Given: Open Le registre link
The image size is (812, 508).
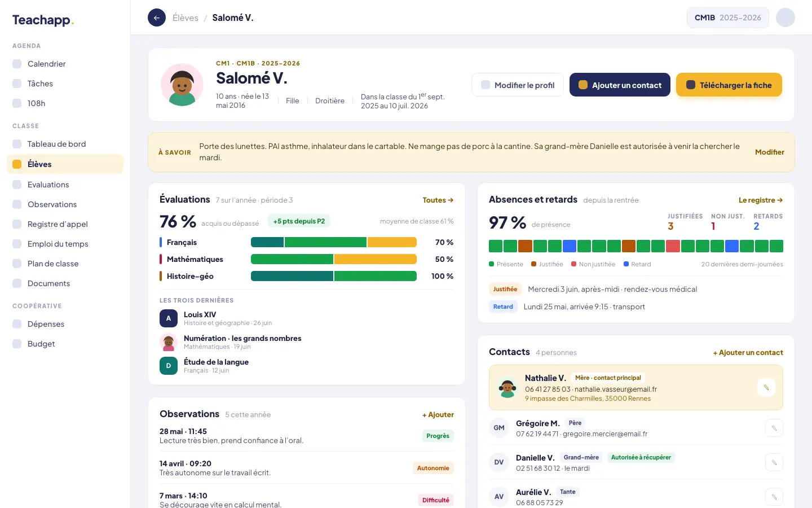Looking at the screenshot, I should pos(761,200).
